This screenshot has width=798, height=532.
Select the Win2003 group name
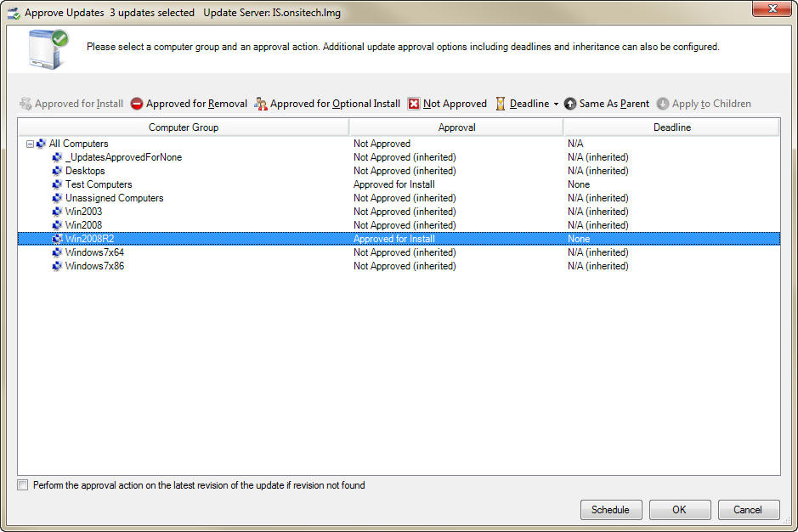pyautogui.click(x=83, y=212)
